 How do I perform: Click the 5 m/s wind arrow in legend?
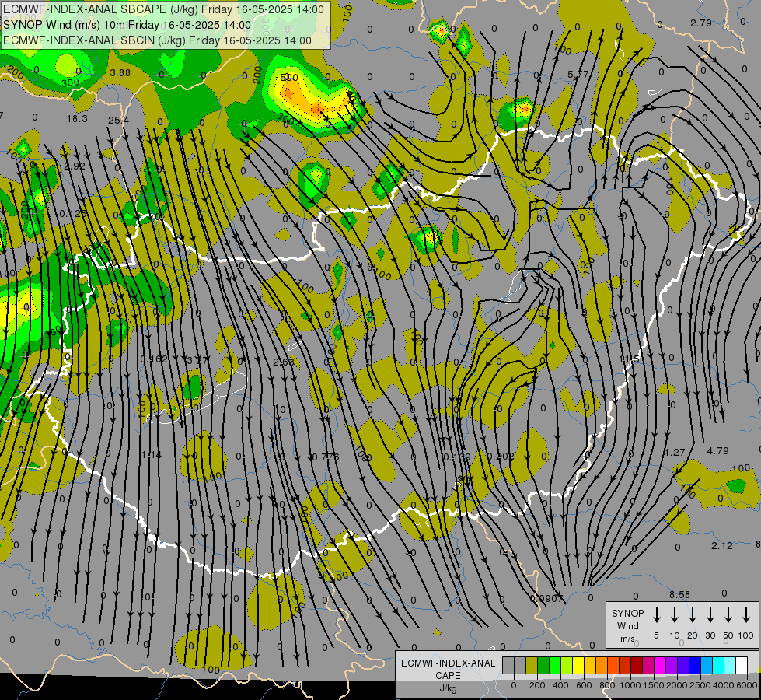[x=656, y=614]
